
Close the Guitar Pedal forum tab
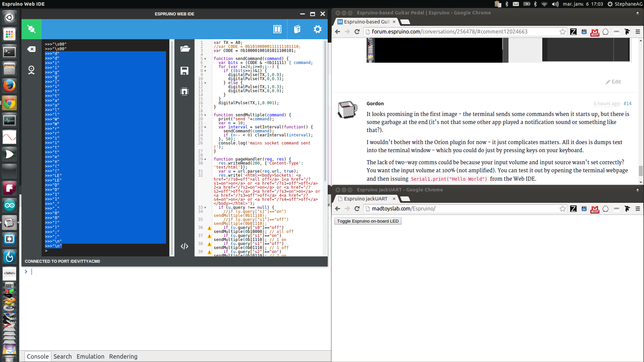coord(394,22)
